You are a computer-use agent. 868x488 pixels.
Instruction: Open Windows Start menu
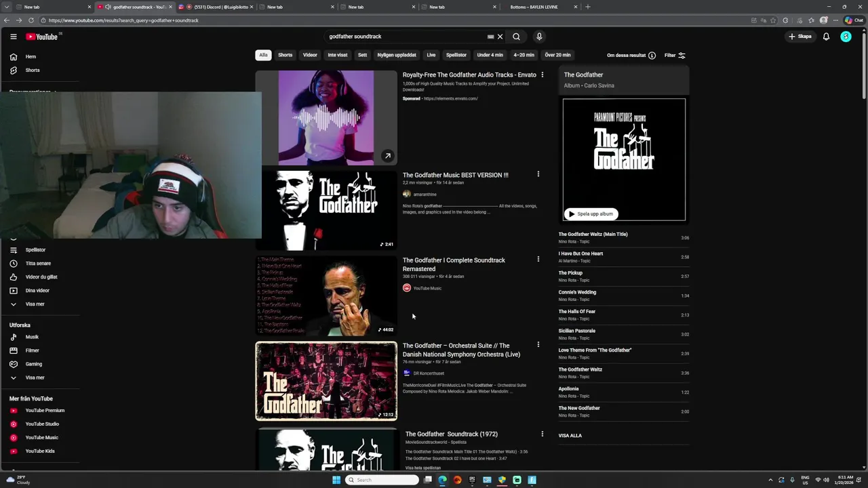(x=336, y=480)
